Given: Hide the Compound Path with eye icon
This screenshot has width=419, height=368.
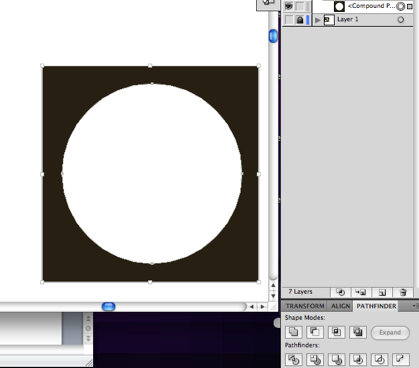Looking at the screenshot, I should tap(289, 6).
